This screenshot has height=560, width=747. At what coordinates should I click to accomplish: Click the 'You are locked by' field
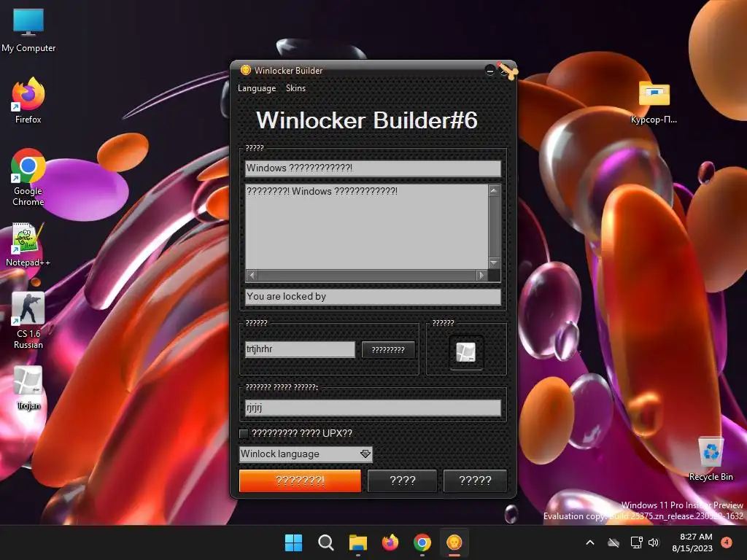(x=373, y=296)
